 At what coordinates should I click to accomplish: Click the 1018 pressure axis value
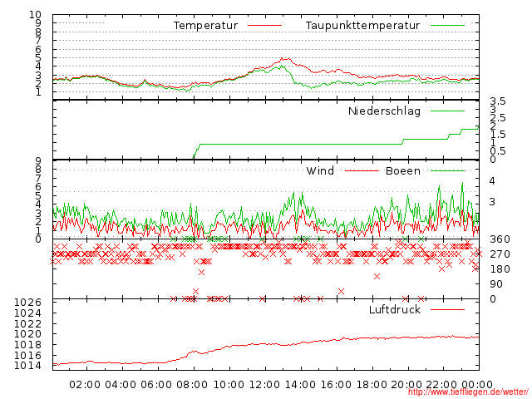[27, 345]
